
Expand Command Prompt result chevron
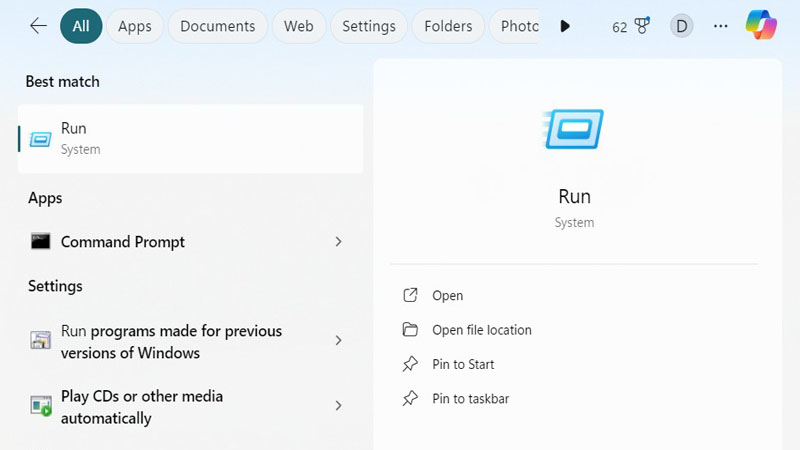point(338,241)
